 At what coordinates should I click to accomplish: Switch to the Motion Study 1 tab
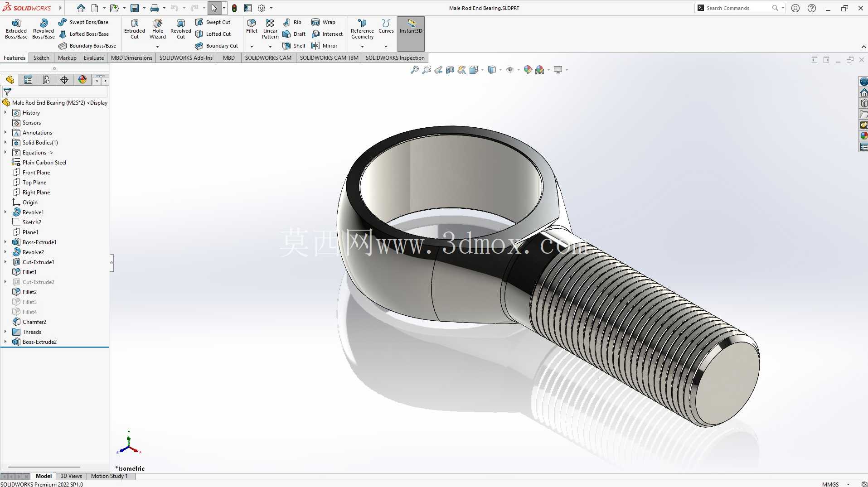coord(109,476)
